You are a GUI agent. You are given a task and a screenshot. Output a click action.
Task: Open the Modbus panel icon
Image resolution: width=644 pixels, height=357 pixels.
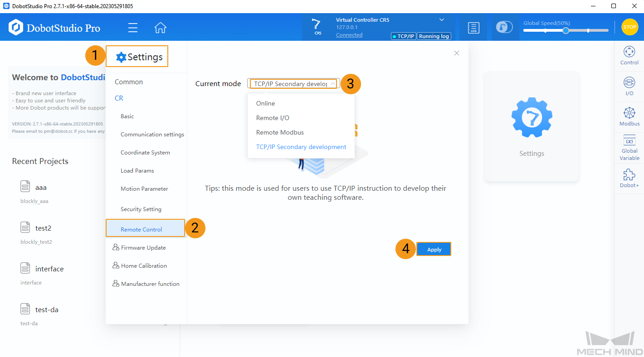coord(629,116)
